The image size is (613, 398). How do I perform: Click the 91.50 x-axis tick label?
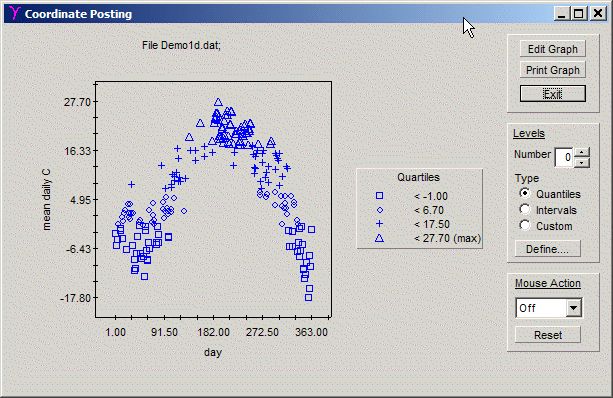point(164,332)
